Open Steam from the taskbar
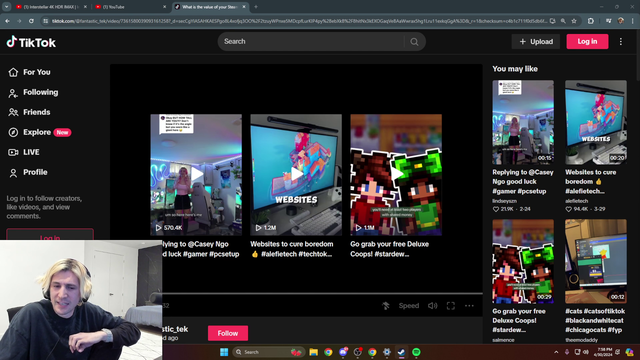The image size is (640, 360). [x=402, y=352]
